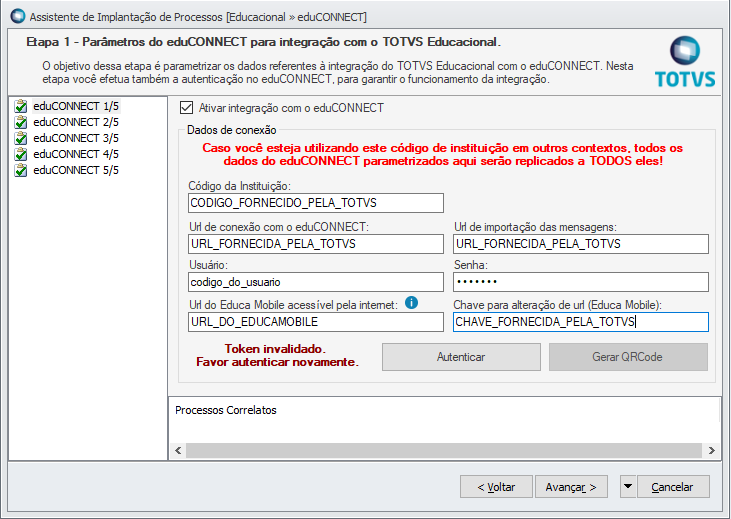Click the checklist icon beside eduCONNECT 1/5
The width and height of the screenshot is (731, 519).
pyautogui.click(x=21, y=106)
